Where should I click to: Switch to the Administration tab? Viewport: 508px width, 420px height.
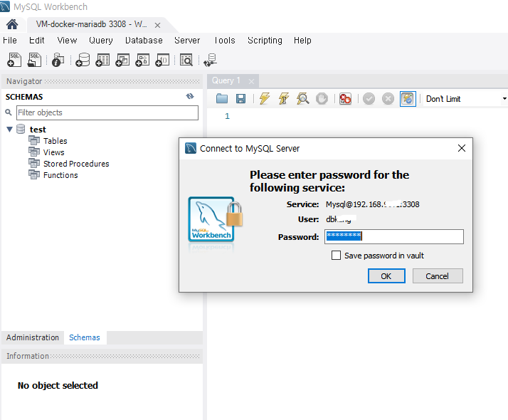[x=33, y=337]
